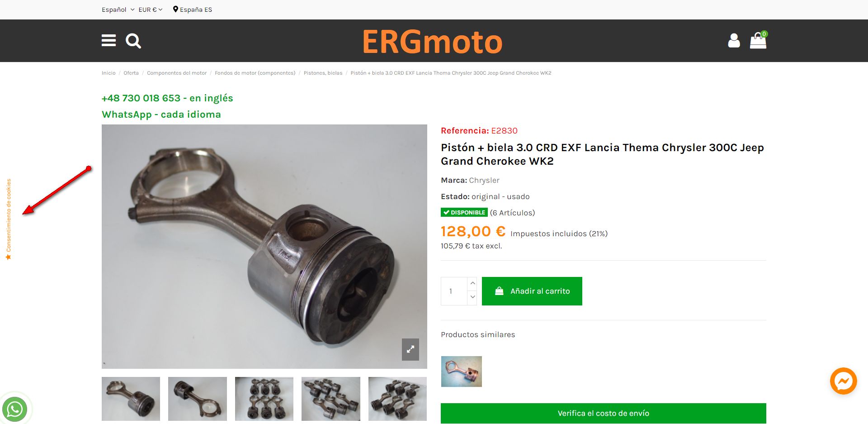868x424 pixels.
Task: Select the similar product piston thumbnail
Action: (462, 372)
